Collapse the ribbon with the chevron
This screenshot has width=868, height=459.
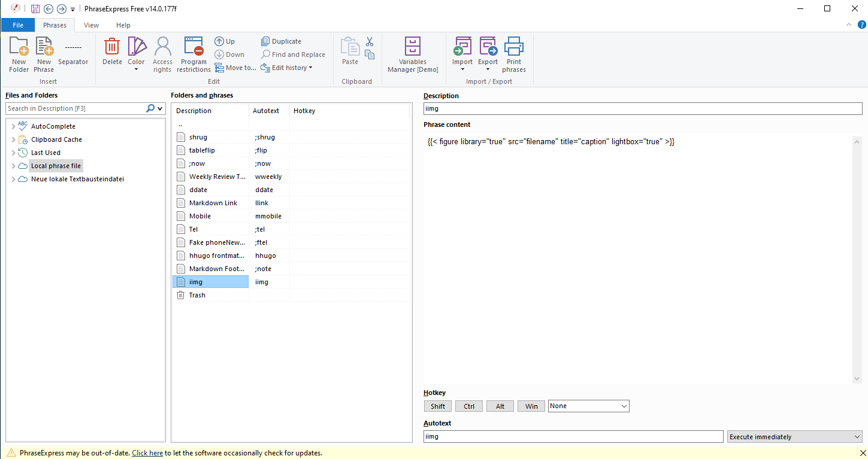[x=849, y=25]
